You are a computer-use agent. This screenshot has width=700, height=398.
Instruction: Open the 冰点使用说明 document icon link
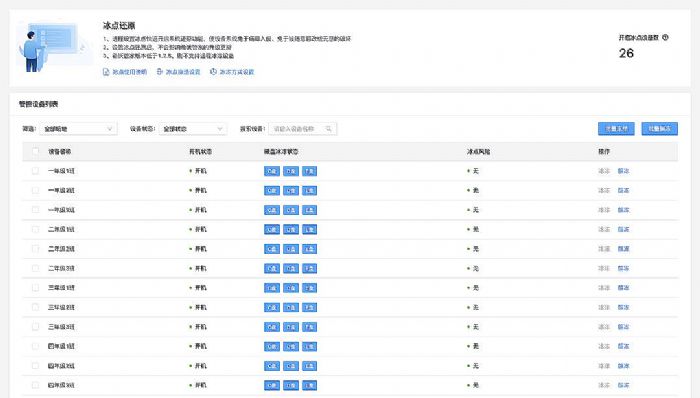(x=106, y=72)
